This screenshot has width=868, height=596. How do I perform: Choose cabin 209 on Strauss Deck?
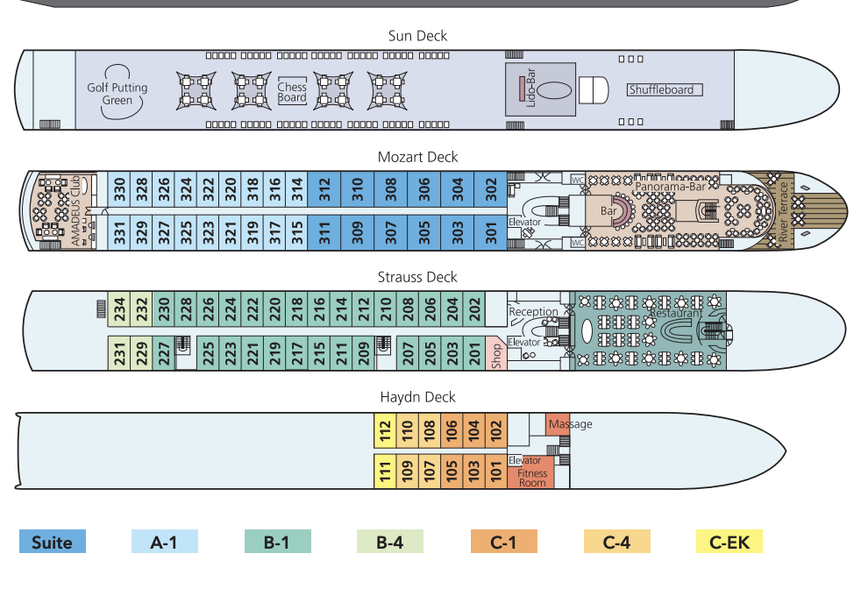coord(363,353)
